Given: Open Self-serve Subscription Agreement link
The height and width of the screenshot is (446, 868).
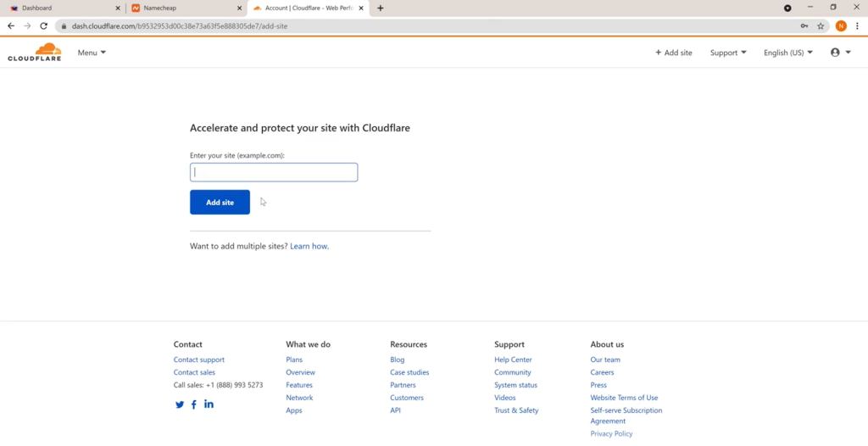Looking at the screenshot, I should (x=626, y=415).
